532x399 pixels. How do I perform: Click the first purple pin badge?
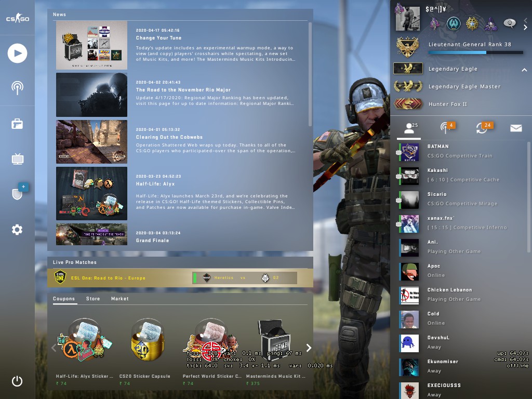coord(435,24)
